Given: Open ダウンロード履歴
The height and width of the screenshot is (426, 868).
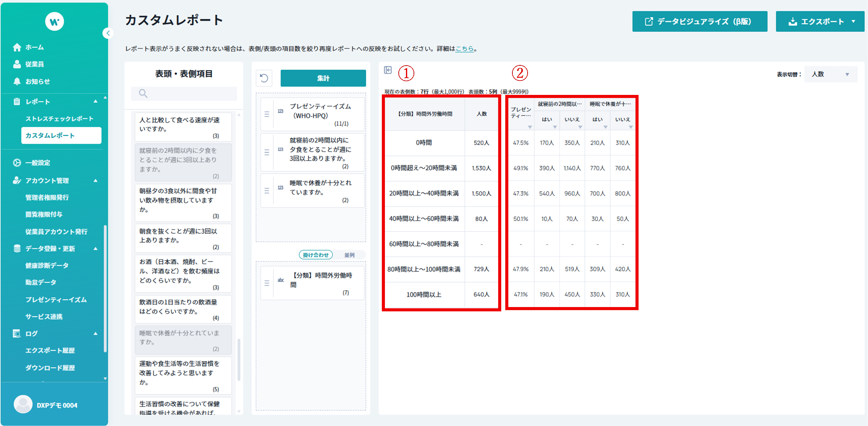Looking at the screenshot, I should tap(50, 368).
